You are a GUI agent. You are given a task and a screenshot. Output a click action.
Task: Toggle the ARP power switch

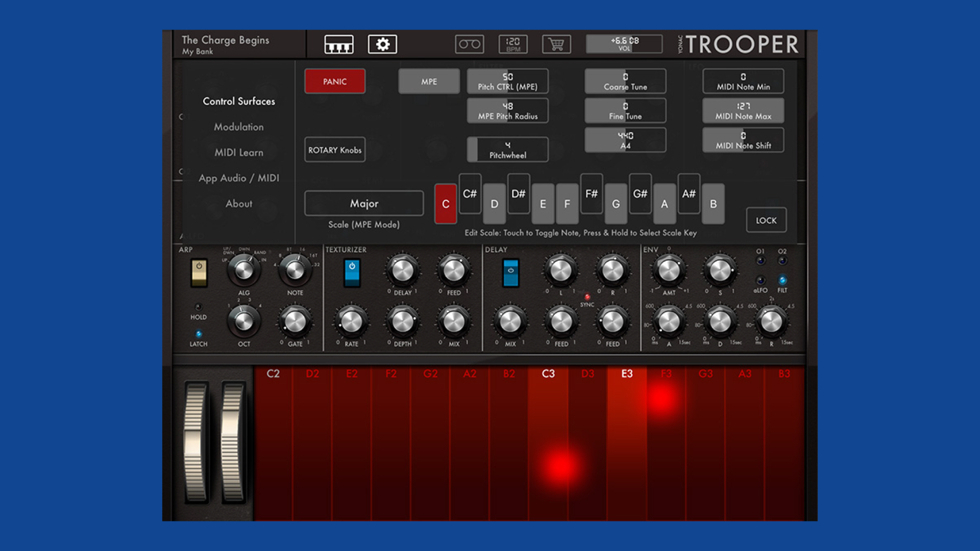[x=199, y=272]
